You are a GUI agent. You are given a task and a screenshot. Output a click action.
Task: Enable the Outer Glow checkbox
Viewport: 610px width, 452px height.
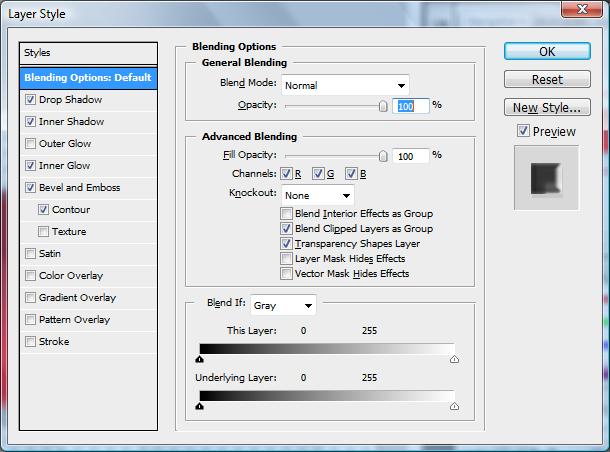[30, 144]
